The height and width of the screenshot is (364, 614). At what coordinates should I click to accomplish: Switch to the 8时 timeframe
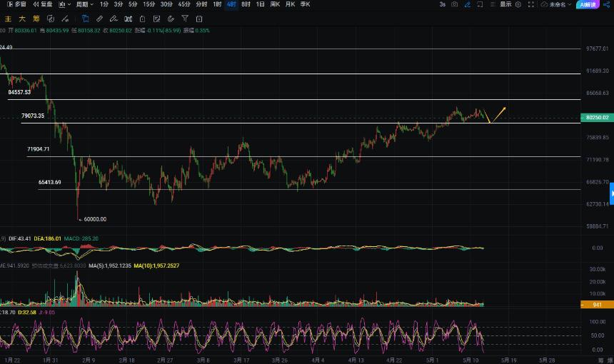246,4
